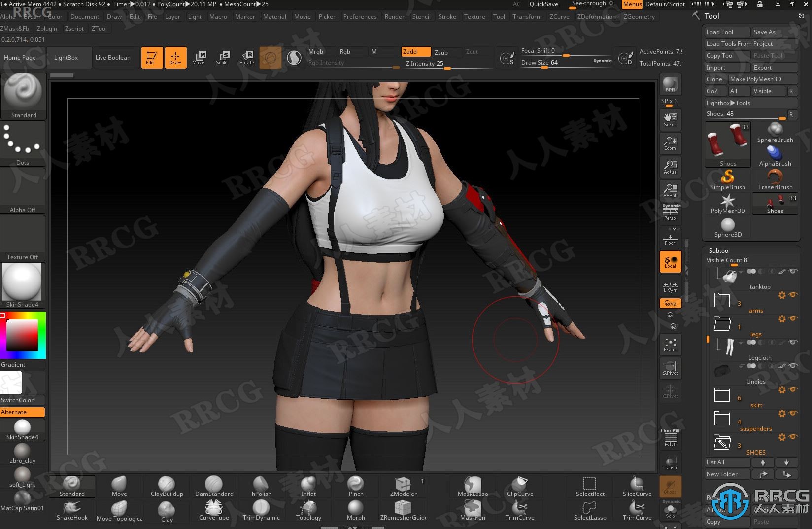Viewport: 812px width, 529px height.
Task: Open the SkinShade4 material picker sphere
Action: tap(23, 285)
